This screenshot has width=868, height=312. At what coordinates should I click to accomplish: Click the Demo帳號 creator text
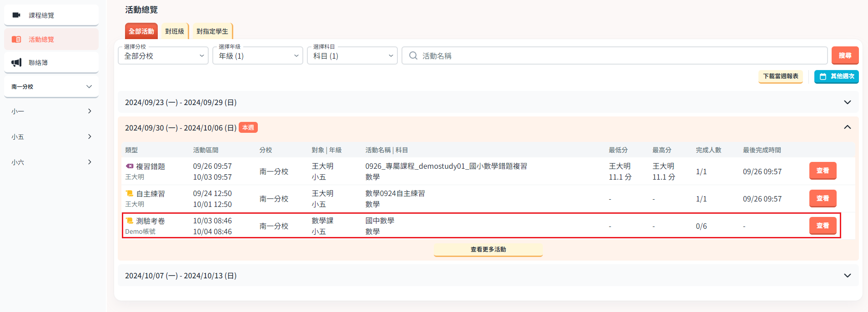140,231
